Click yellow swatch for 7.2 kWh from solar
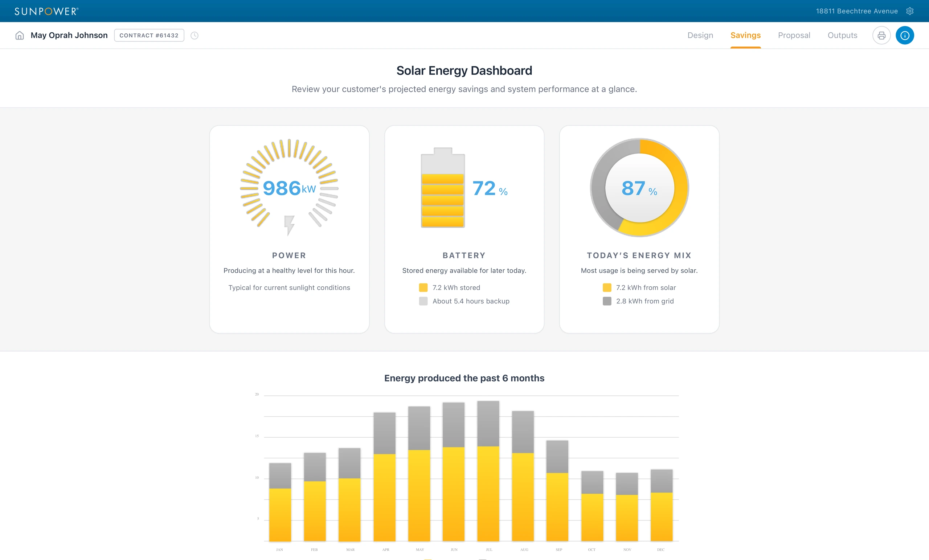929x560 pixels. [x=607, y=288]
